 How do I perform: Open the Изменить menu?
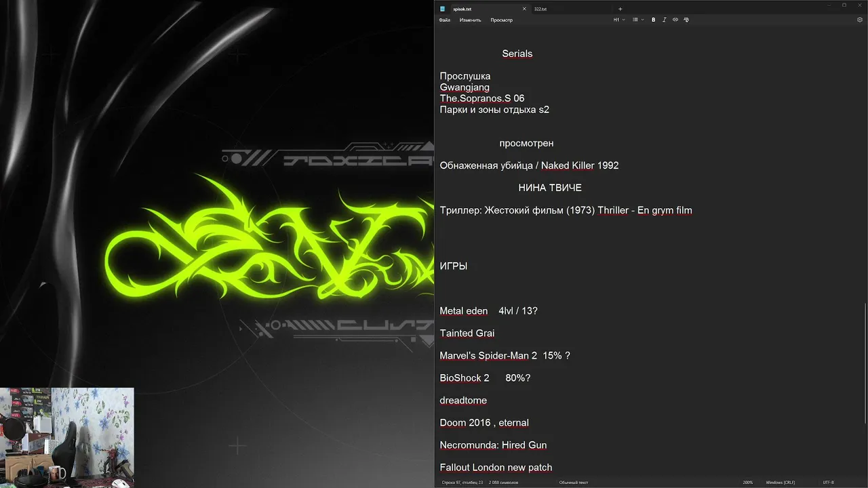(x=470, y=20)
